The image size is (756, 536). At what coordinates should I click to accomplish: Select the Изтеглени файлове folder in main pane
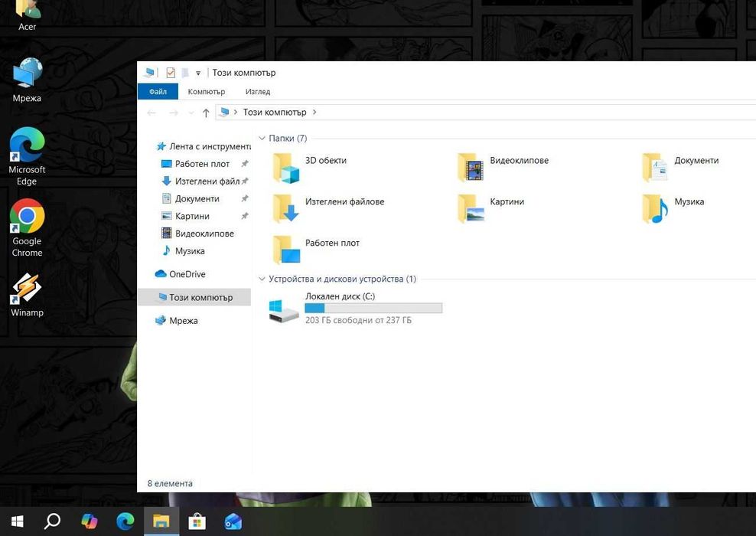(327, 209)
